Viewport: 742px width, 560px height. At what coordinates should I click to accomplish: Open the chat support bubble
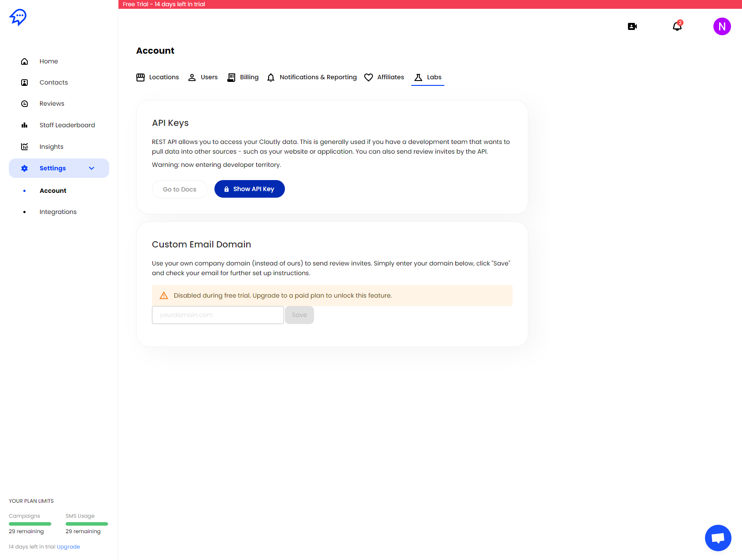pos(718,538)
